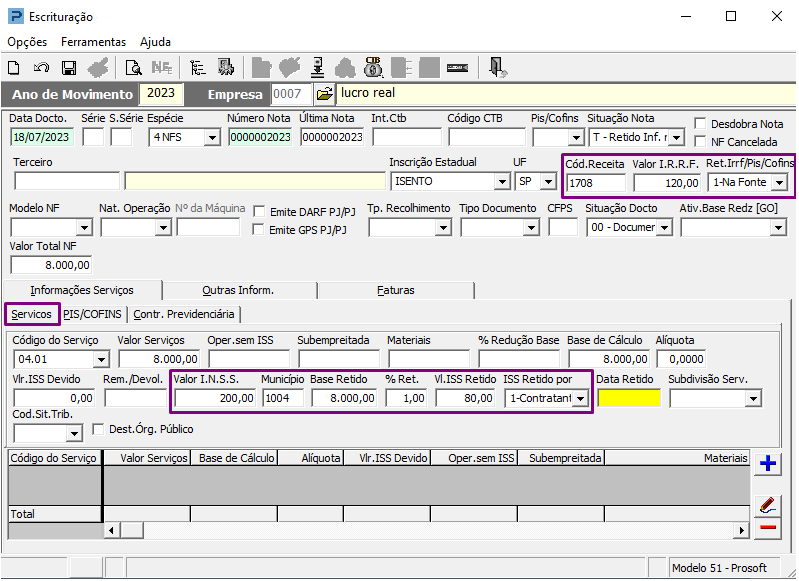Image resolution: width=799 pixels, height=581 pixels.
Task: Open the Ativ.Base Redz [GO] dropdown
Action: pyautogui.click(x=778, y=227)
